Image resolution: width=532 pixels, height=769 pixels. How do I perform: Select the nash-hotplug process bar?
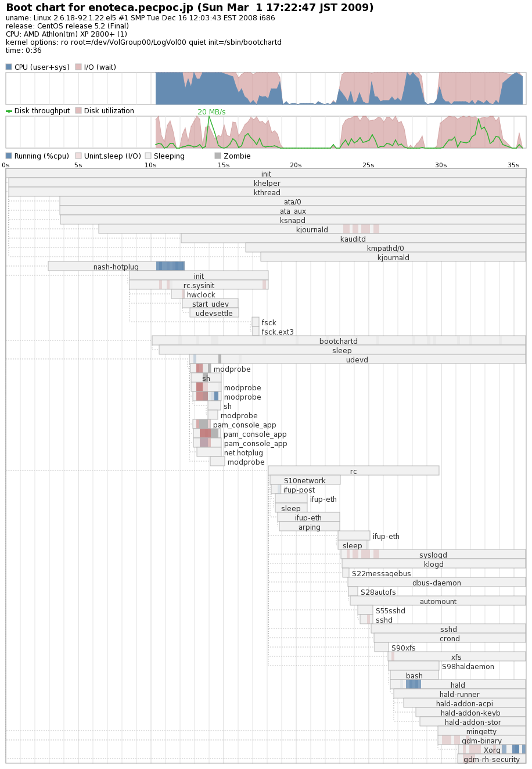(x=116, y=267)
